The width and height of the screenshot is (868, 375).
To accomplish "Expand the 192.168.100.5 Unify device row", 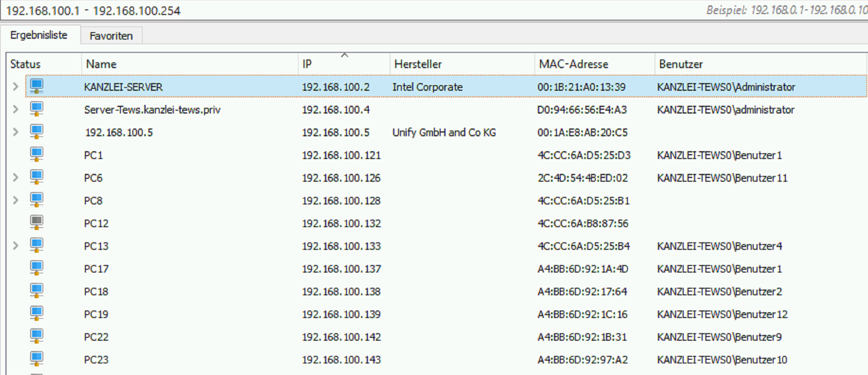I will point(16,132).
